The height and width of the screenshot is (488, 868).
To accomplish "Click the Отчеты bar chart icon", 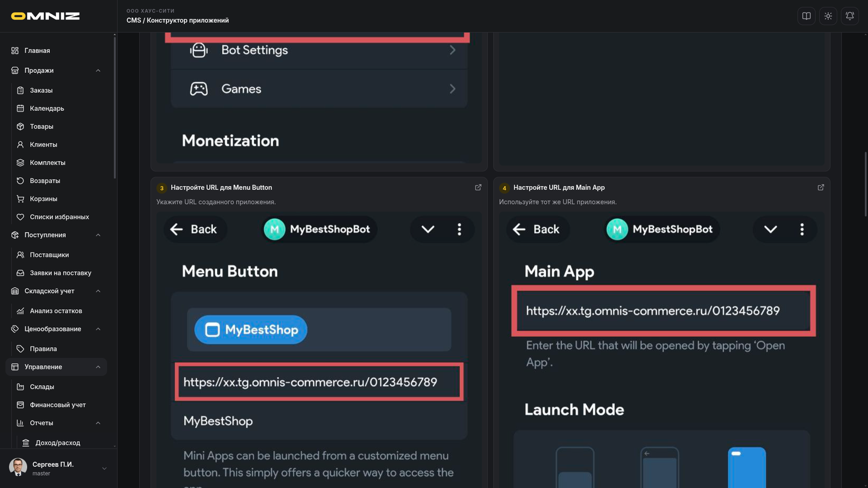I will tap(20, 423).
